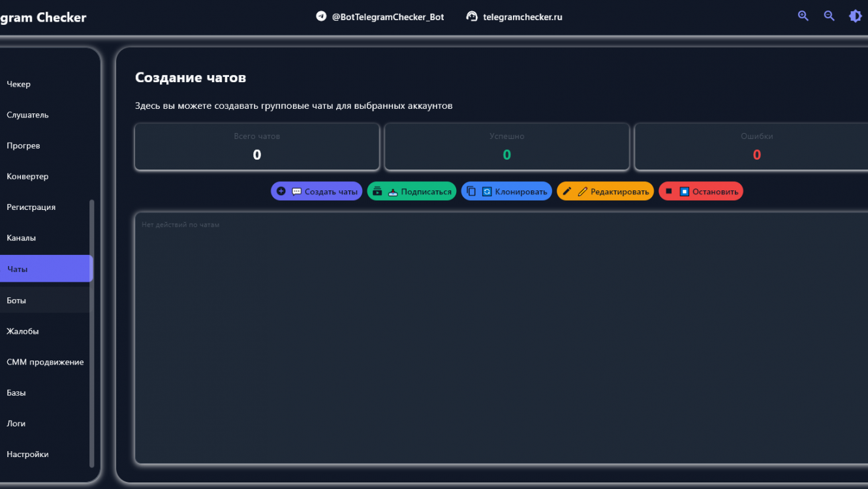Image resolution: width=868 pixels, height=489 pixels.
Task: Click the zoom out magnifier icon
Action: coord(829,16)
